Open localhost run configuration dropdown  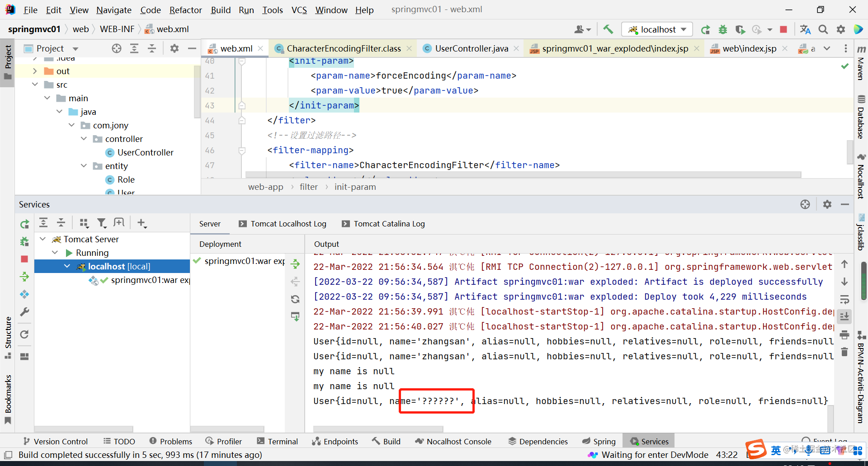coord(657,29)
